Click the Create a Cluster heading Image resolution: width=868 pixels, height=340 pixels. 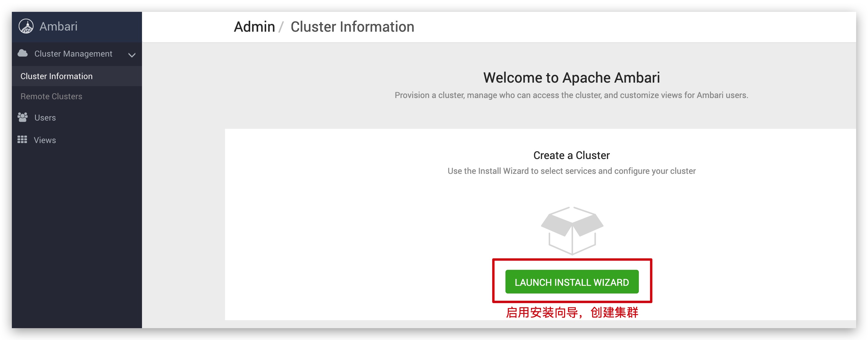coord(572,155)
